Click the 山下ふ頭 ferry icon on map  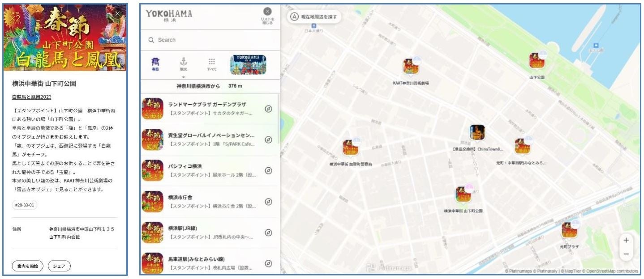[596, 46]
